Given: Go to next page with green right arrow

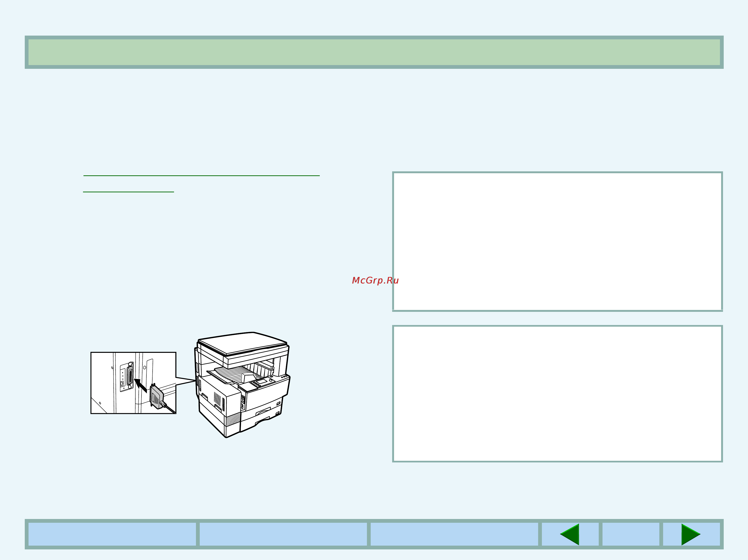Looking at the screenshot, I should coord(691,534).
